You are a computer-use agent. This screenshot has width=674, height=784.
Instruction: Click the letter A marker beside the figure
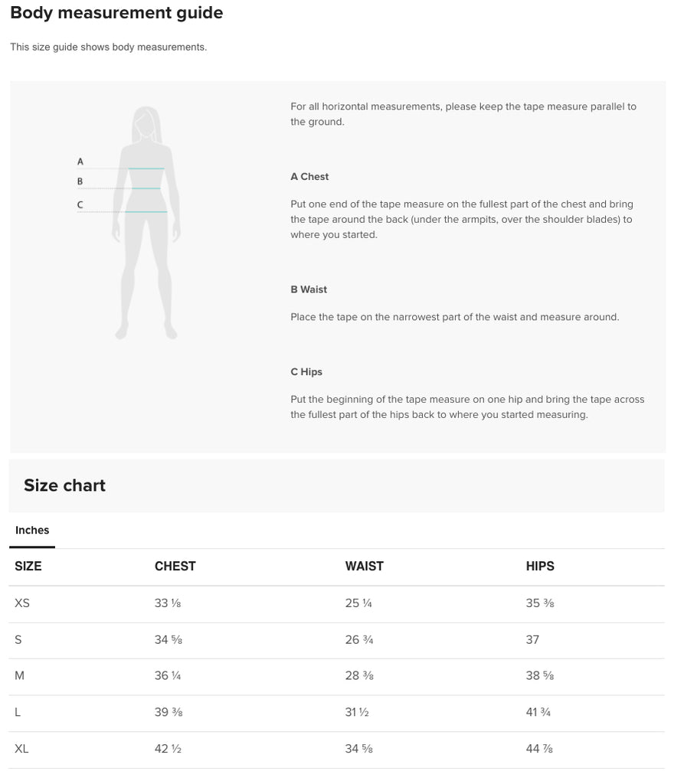click(x=80, y=162)
